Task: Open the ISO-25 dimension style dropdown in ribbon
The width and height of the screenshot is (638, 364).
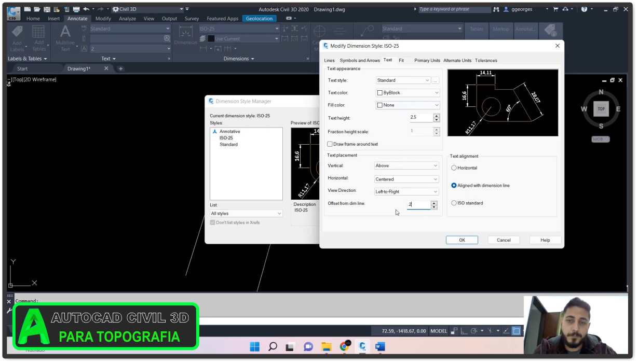Action: [239, 29]
